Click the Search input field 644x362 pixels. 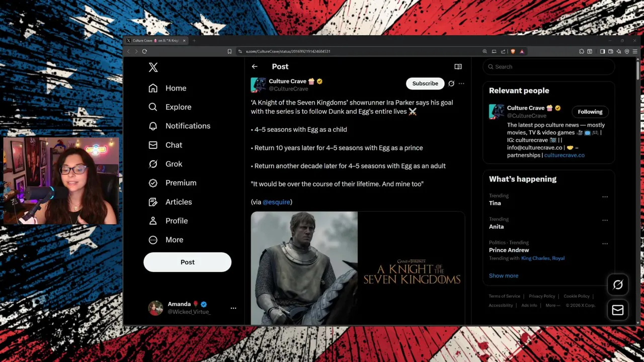548,66
